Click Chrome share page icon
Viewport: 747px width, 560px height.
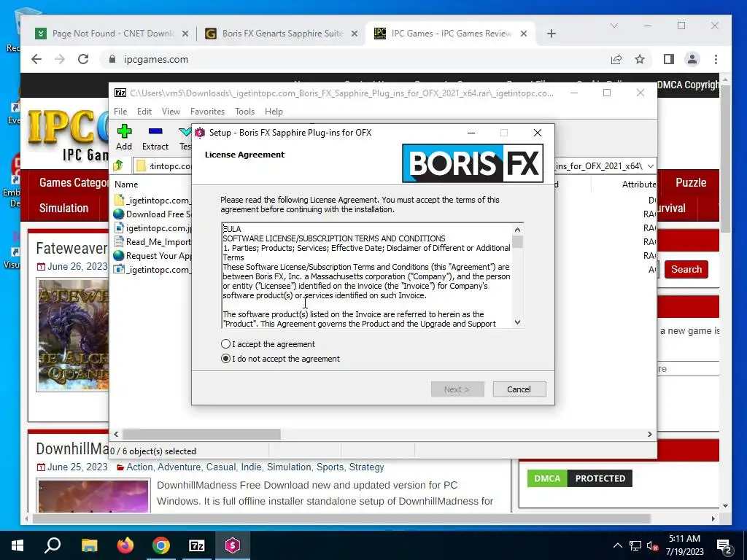616,59
